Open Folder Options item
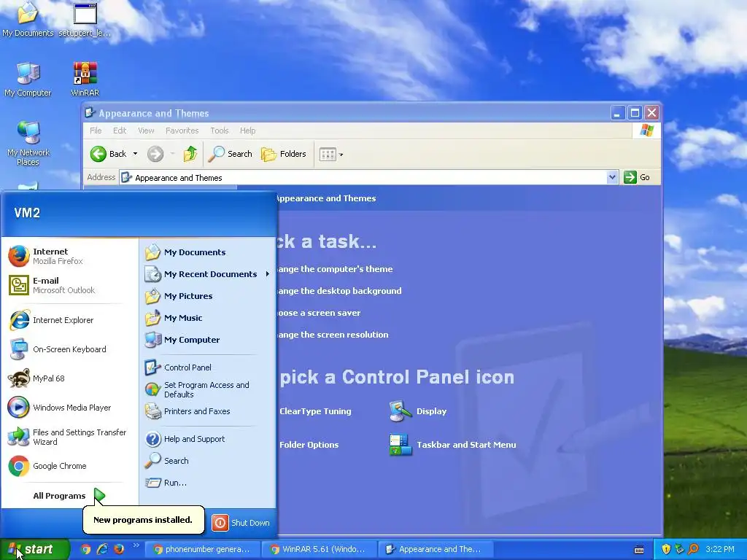 coord(309,445)
